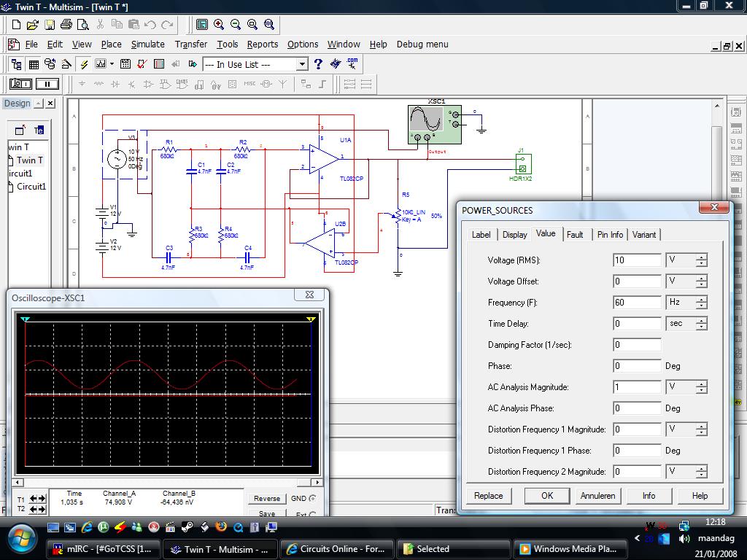Switch to the Fault tab

pyautogui.click(x=575, y=234)
